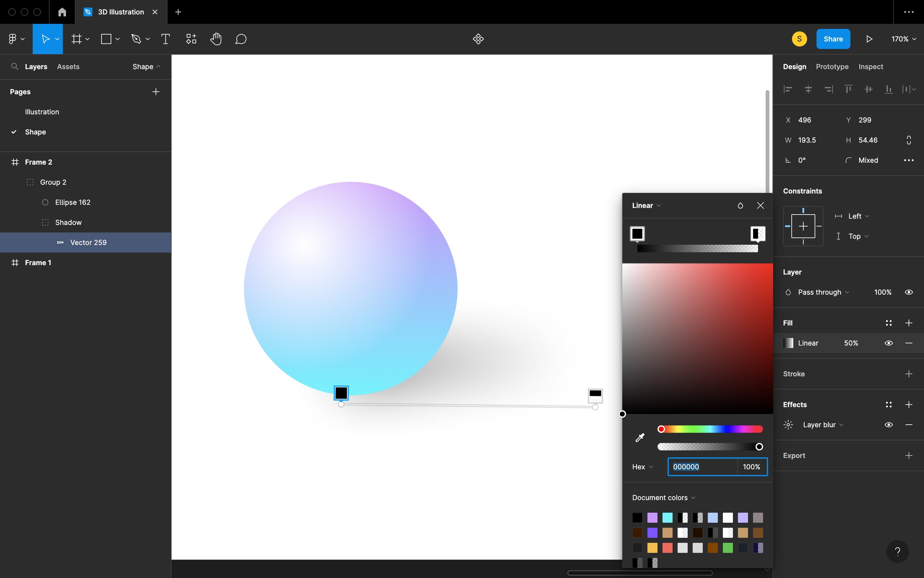This screenshot has height=578, width=924.
Task: Open the Assets tab in the sidebar
Action: point(69,67)
